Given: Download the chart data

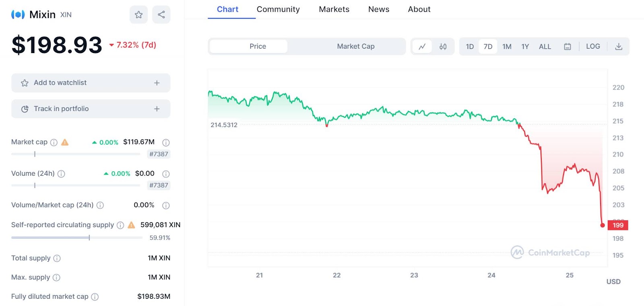Looking at the screenshot, I should (619, 47).
